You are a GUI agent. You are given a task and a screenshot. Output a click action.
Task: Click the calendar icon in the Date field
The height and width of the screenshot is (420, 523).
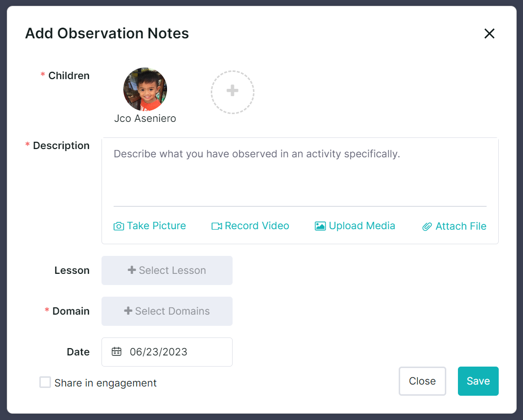click(117, 352)
